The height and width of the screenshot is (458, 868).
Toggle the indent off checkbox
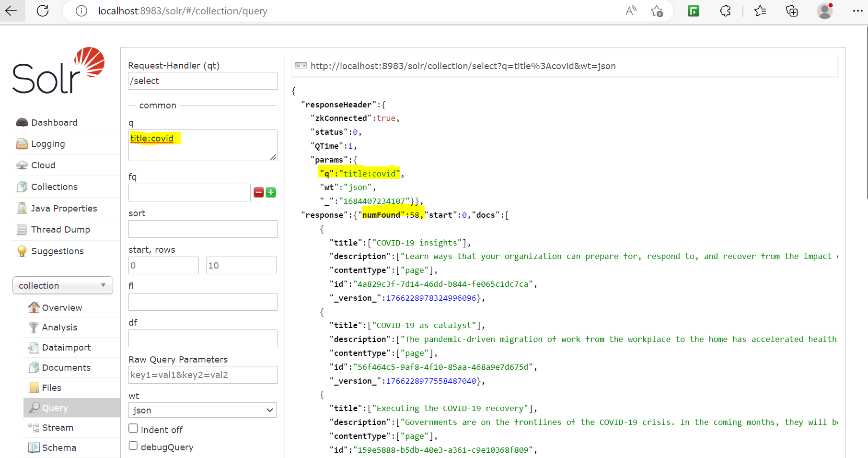(x=133, y=428)
